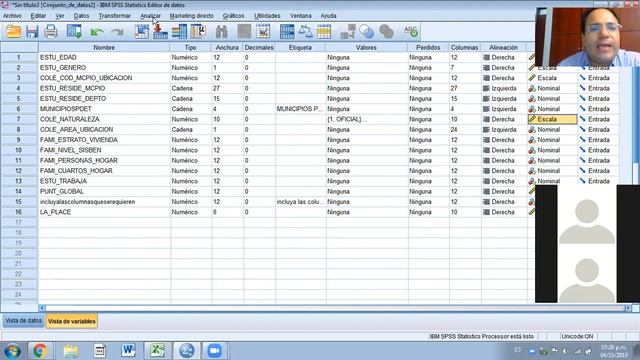640x360 pixels.
Task: Run descriptive statistics toolbar icon
Action: 198,31
